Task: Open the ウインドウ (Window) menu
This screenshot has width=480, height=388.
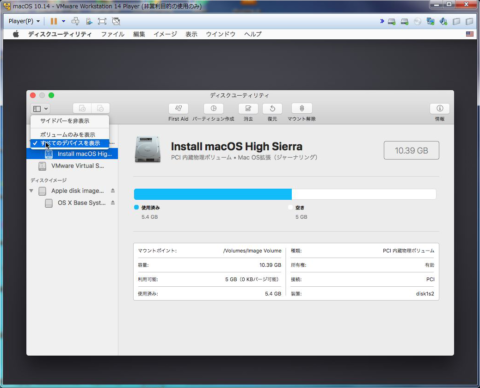Action: coord(221,34)
